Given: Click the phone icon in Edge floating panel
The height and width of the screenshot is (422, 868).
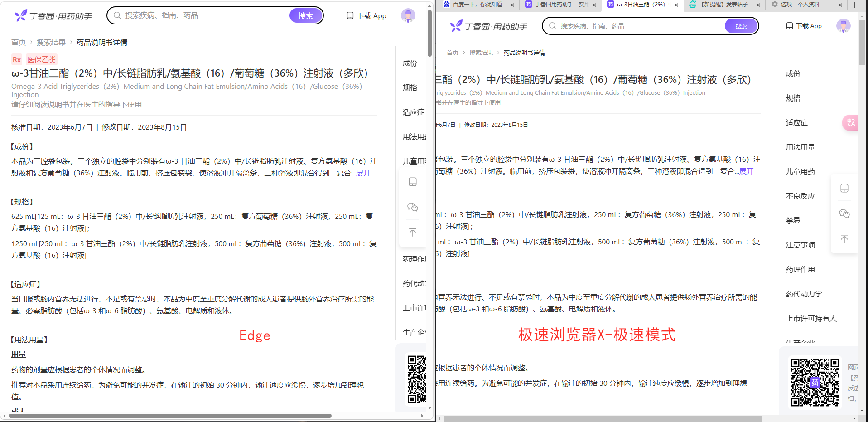Looking at the screenshot, I should (x=413, y=182).
